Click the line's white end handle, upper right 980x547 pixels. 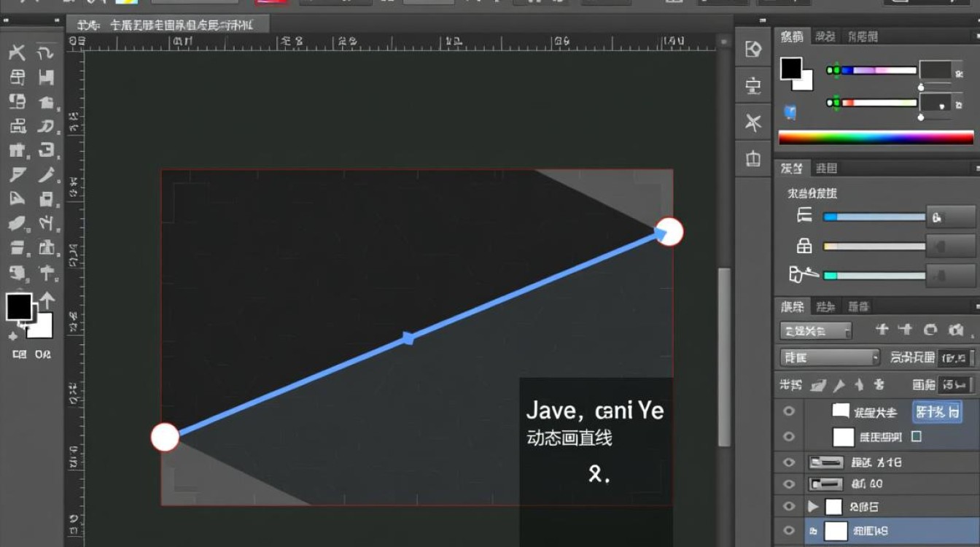point(669,231)
